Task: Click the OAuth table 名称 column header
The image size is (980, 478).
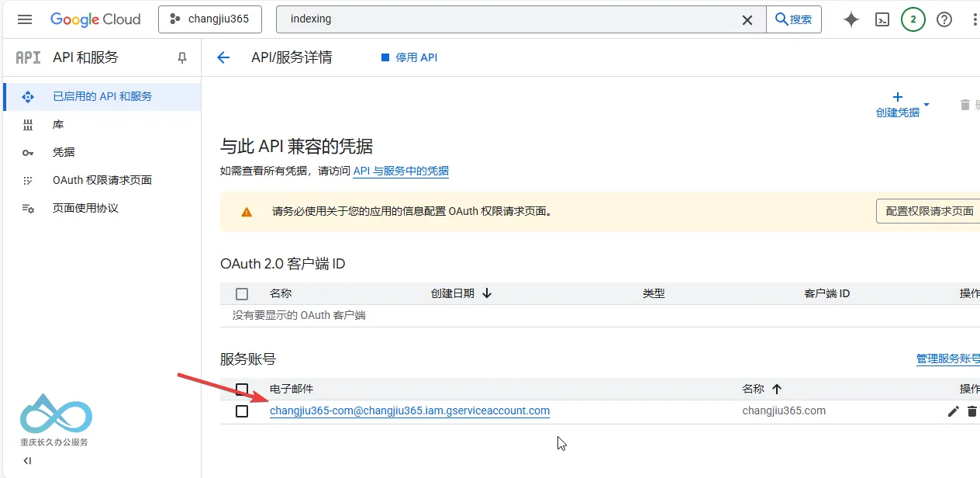Action: click(281, 293)
